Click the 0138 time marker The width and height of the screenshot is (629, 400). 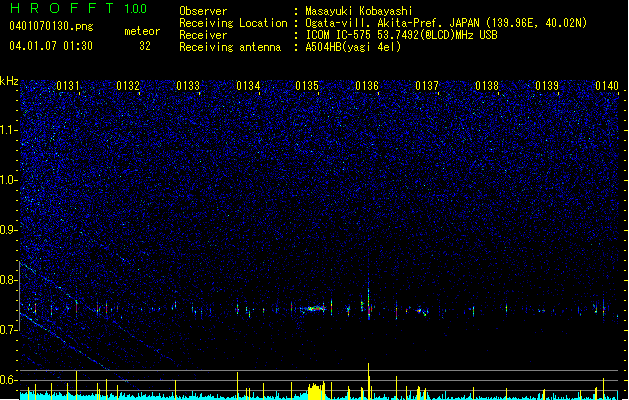click(487, 86)
